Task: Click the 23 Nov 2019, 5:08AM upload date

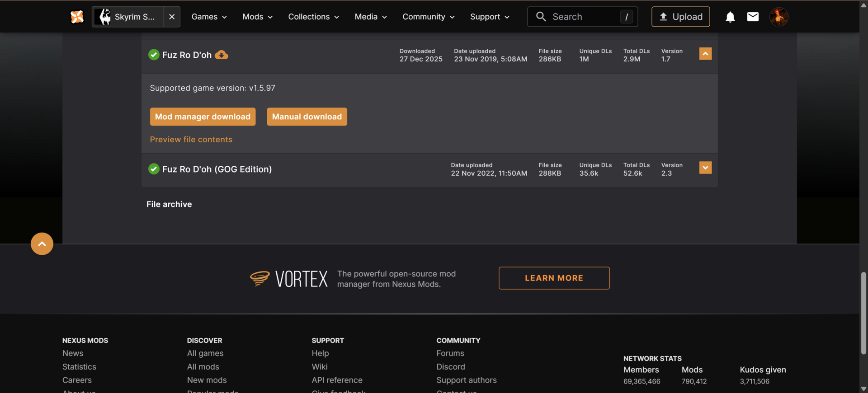Action: pos(491,59)
